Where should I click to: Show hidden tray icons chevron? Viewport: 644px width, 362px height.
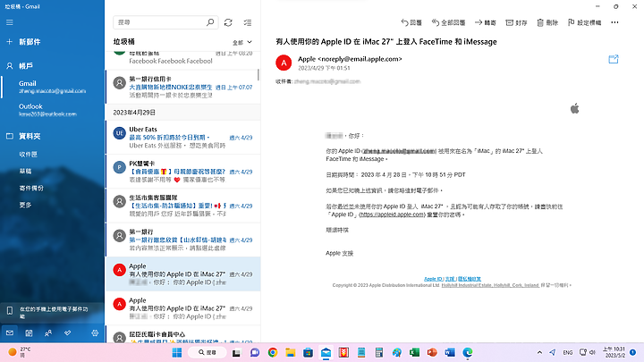(539, 352)
